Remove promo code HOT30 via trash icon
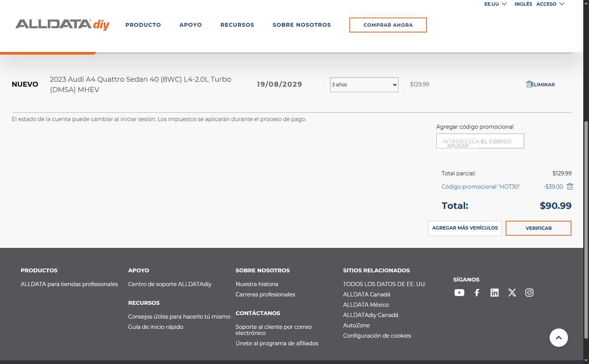This screenshot has height=364, width=589. 570,186
